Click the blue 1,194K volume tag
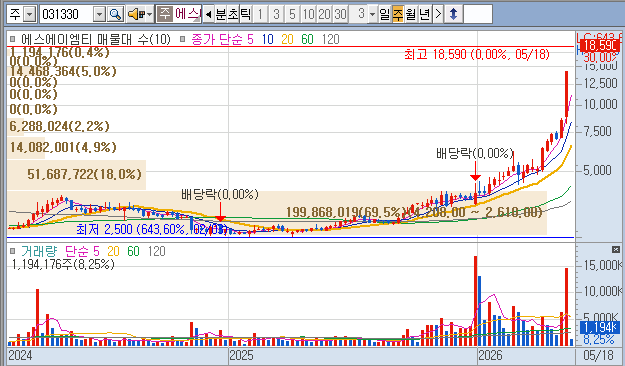The width and height of the screenshot is (625, 366). (x=600, y=327)
